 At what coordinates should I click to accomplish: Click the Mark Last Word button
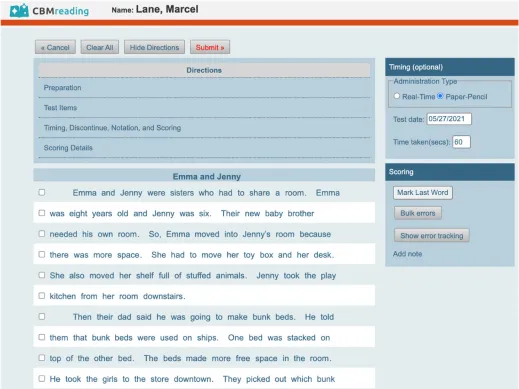423,193
